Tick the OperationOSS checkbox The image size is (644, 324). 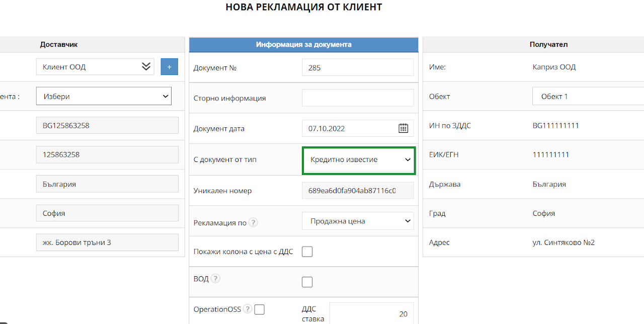pos(259,309)
